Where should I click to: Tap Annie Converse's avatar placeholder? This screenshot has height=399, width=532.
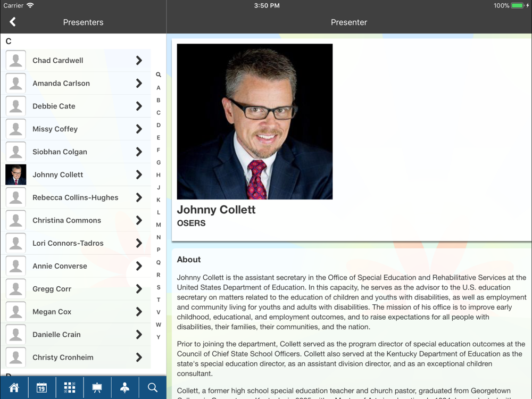pos(15,266)
